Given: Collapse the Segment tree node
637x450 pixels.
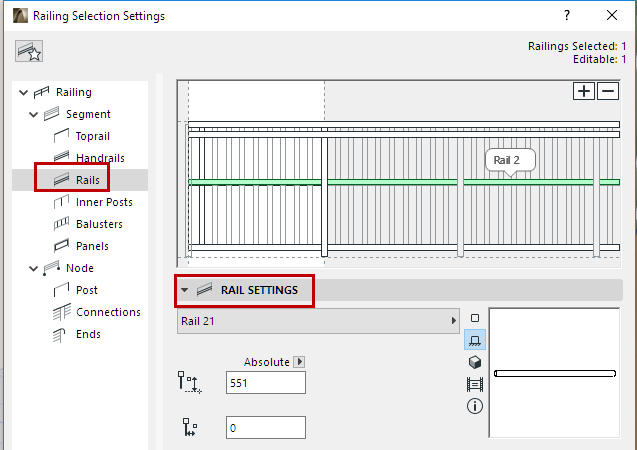Looking at the screenshot, I should [34, 115].
